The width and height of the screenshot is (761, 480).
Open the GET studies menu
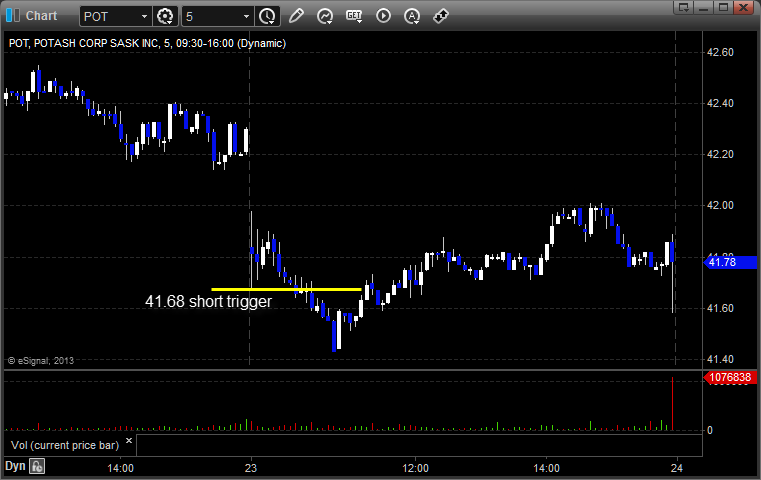354,16
